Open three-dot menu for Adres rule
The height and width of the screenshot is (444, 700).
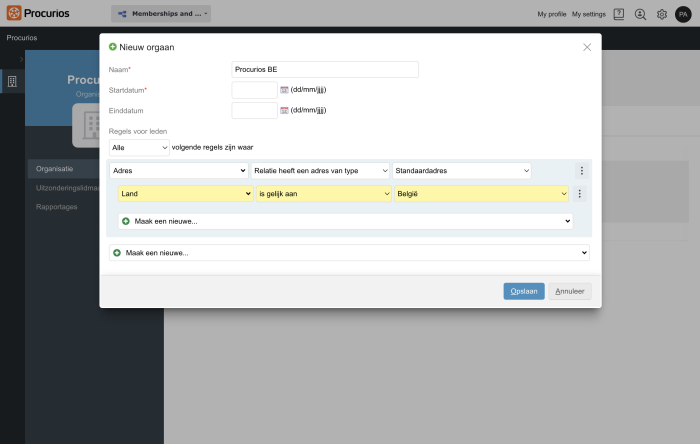[x=581, y=170]
